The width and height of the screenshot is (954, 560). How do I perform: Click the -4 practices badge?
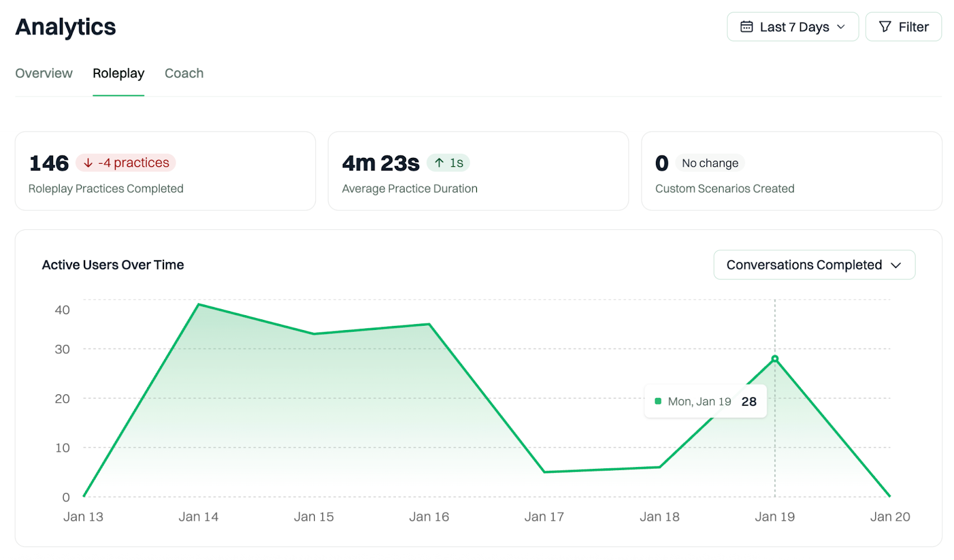pos(126,163)
